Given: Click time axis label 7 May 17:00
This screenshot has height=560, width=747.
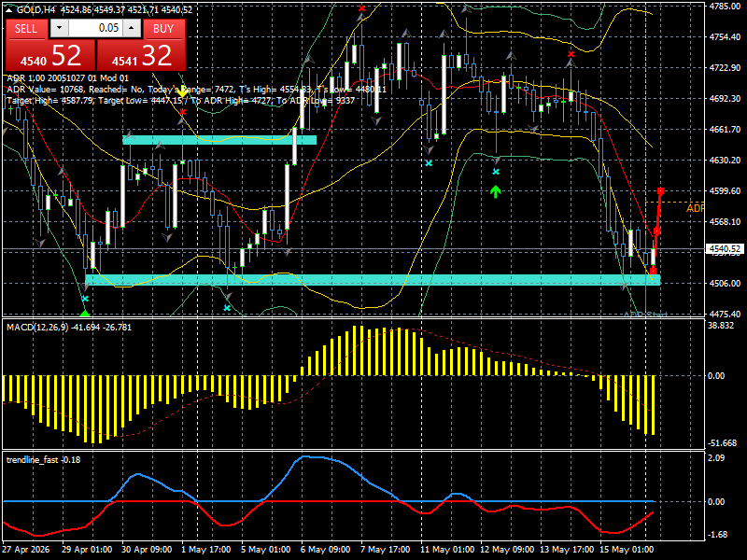Looking at the screenshot, I should 385,549.
